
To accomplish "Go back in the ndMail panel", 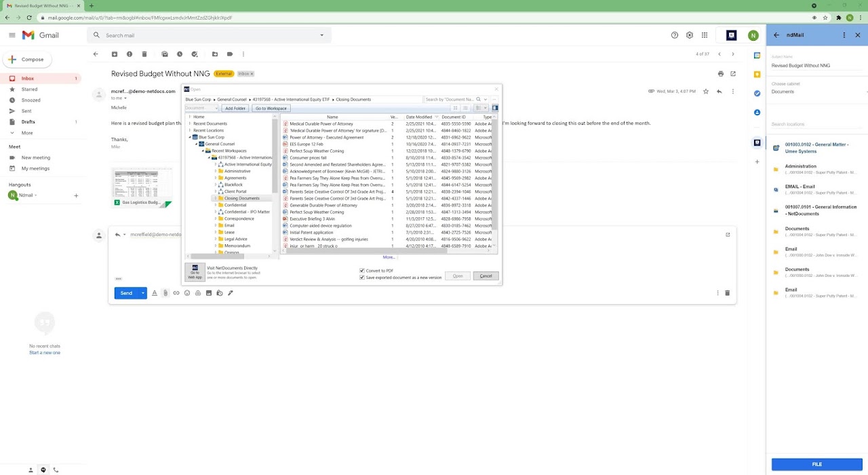I will [776, 35].
